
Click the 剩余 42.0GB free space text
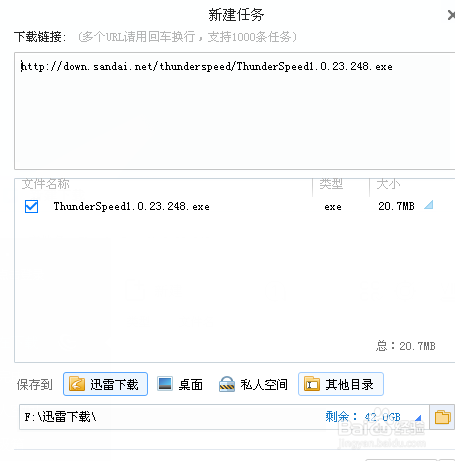click(363, 417)
